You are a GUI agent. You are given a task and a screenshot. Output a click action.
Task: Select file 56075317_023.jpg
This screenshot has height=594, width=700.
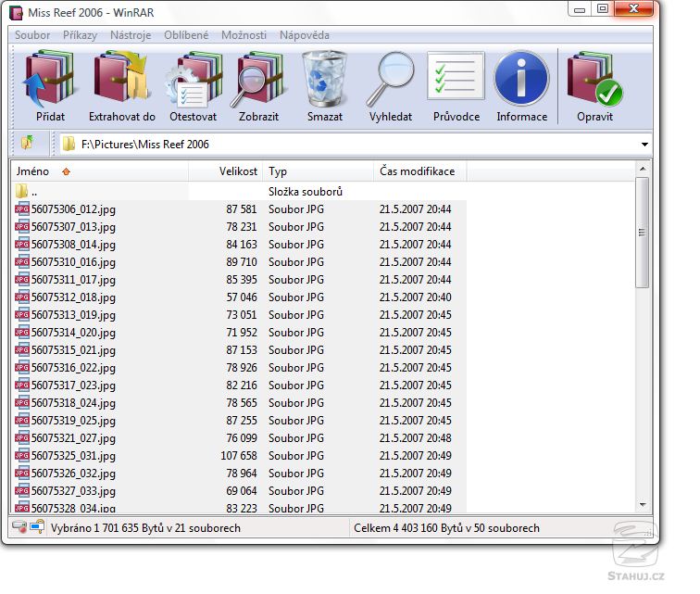(73, 385)
